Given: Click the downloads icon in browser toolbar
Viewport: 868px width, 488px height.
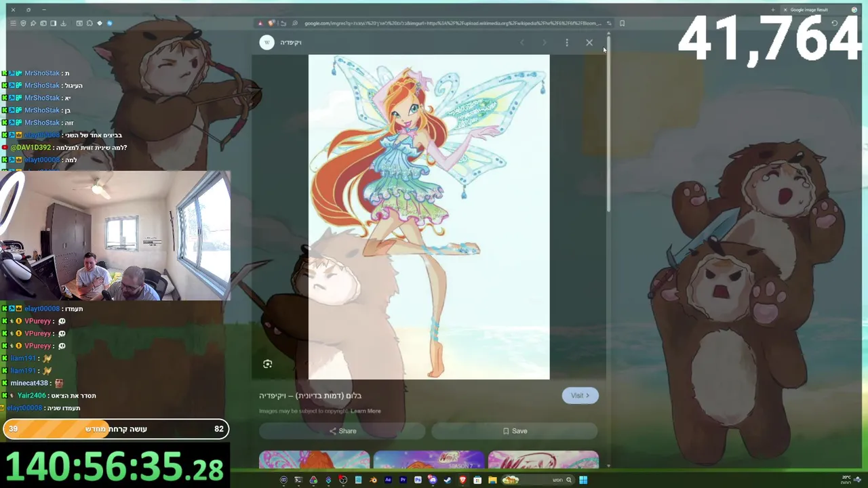Looking at the screenshot, I should click(63, 23).
